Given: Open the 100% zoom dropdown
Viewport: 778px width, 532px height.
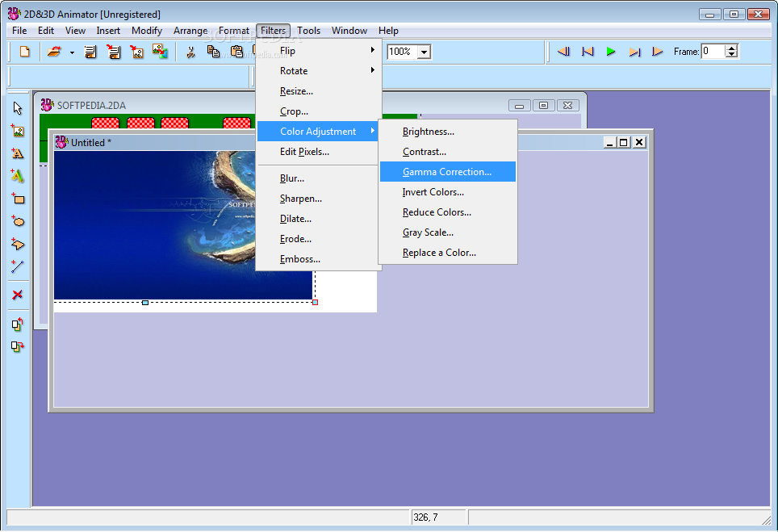Looking at the screenshot, I should coord(425,52).
